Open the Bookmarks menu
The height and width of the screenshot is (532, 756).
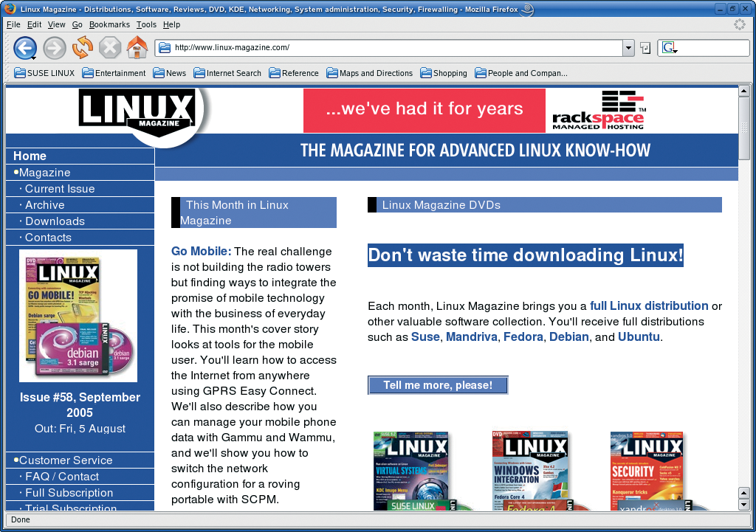click(109, 24)
